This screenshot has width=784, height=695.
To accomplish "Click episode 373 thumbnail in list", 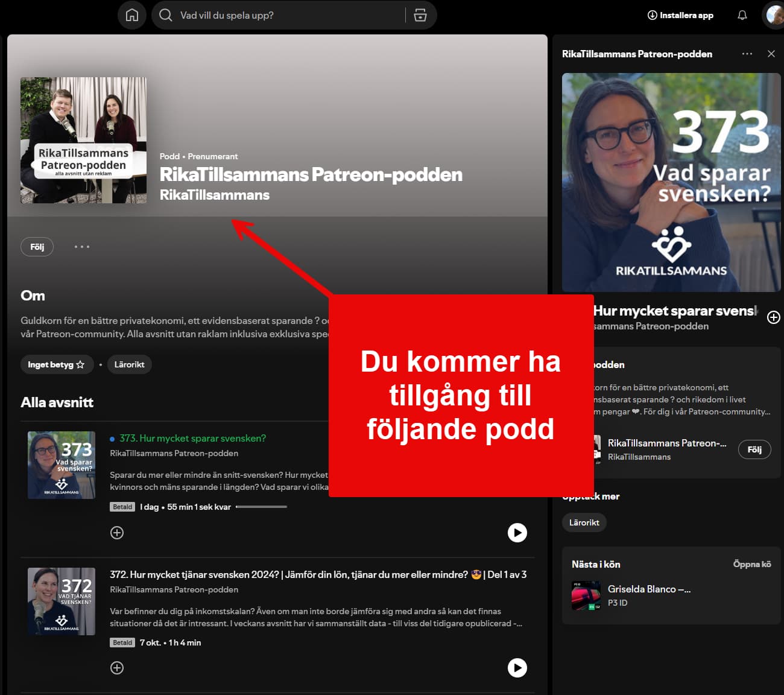I will pos(62,465).
